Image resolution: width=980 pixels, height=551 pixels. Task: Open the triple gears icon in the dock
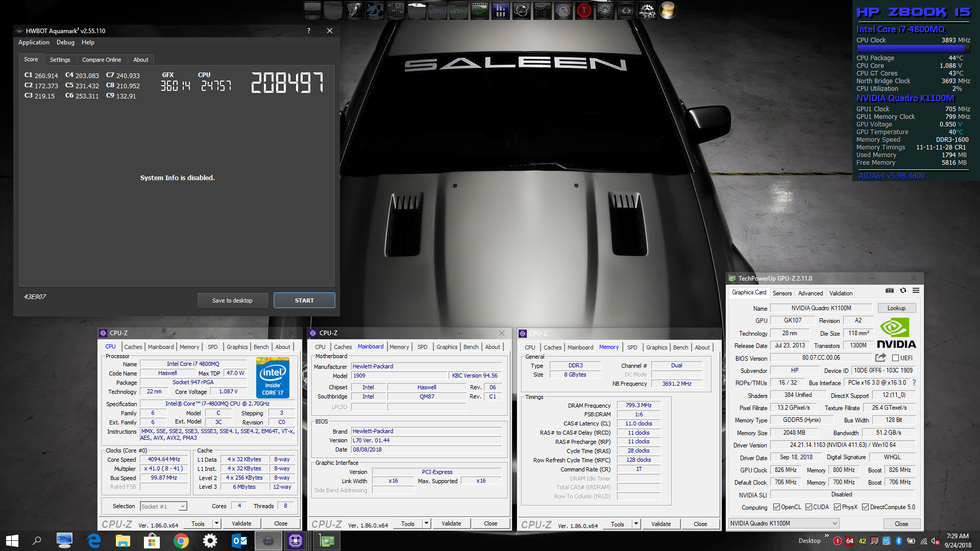(x=647, y=10)
